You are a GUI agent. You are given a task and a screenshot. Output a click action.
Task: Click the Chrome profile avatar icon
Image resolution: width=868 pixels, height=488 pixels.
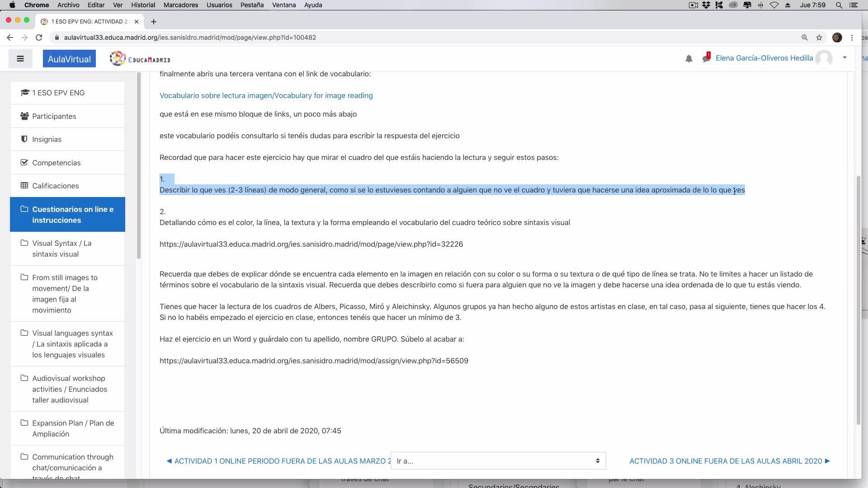point(837,38)
